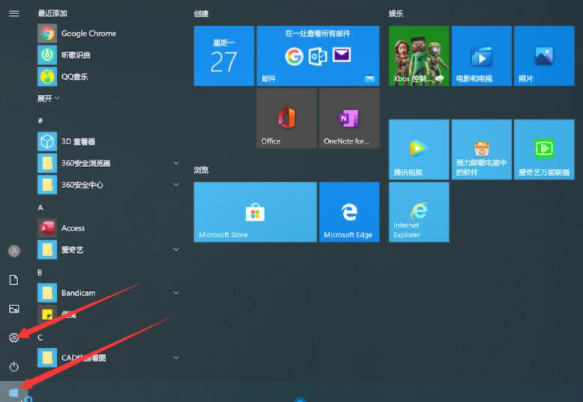The image size is (583, 402).
Task: Click the letter C section header
Action: 40,337
